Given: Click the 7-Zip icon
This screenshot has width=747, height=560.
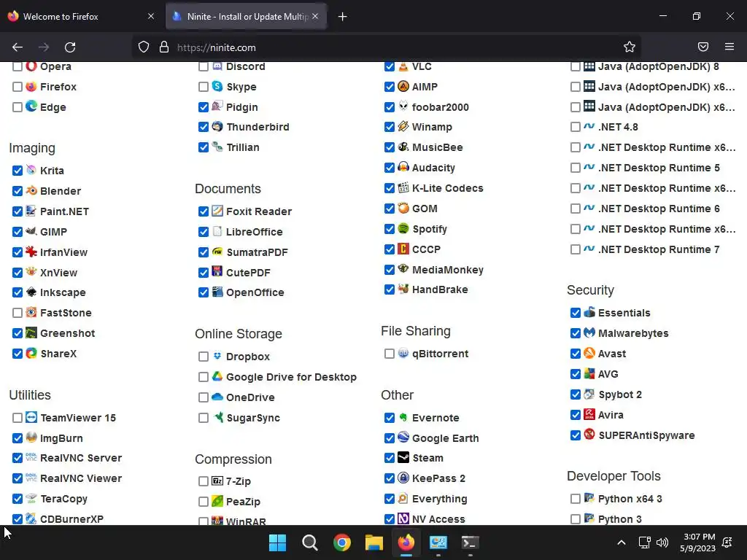Looking at the screenshot, I should (x=217, y=481).
